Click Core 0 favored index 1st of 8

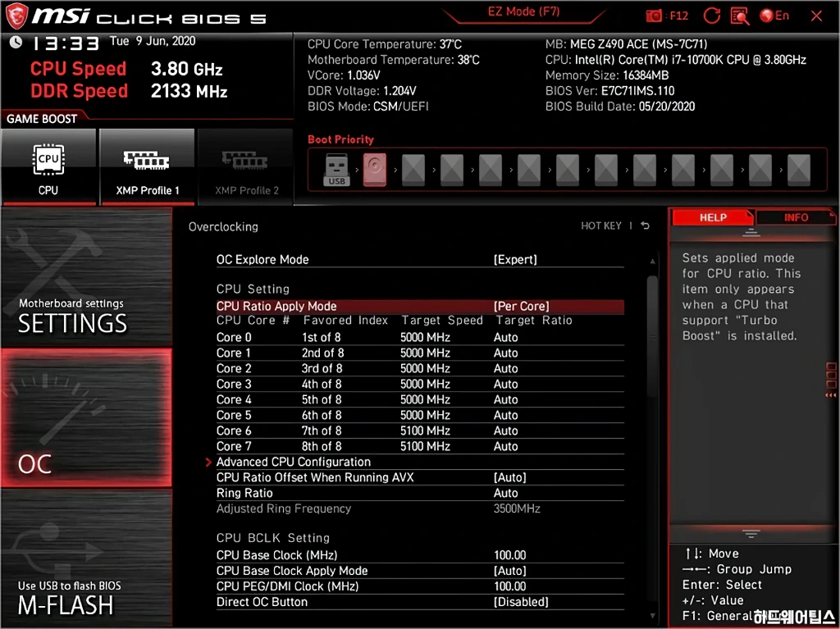[x=321, y=337]
